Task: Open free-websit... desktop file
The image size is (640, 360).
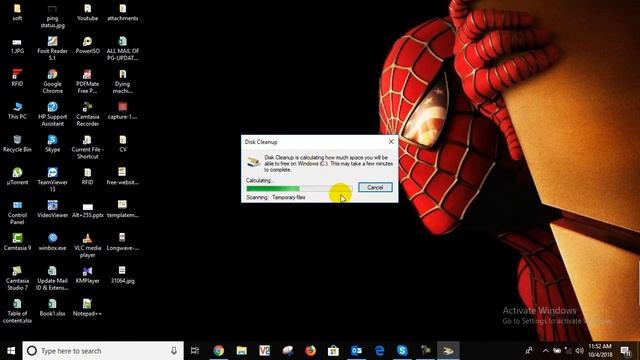Action: tap(122, 177)
